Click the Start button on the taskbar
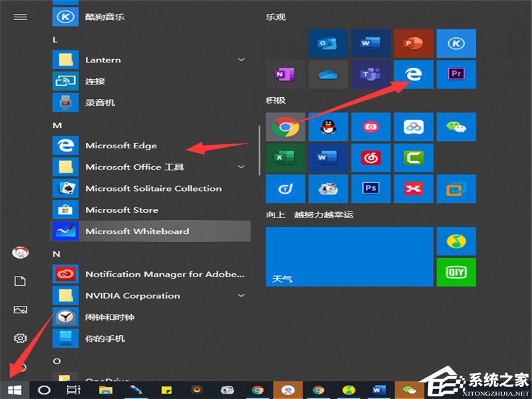532x399 pixels. [x=13, y=390]
